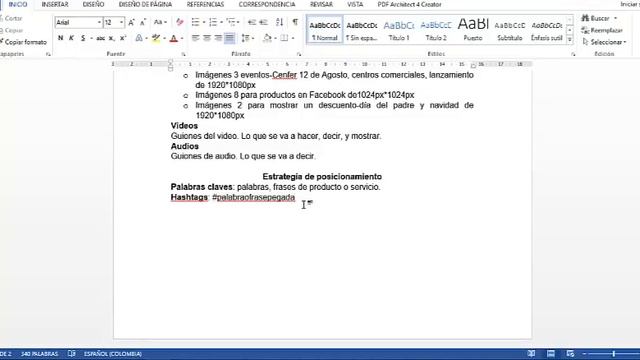The height and width of the screenshot is (360, 640).
Task: Open the change case Aa dropdown
Action: click(160, 22)
